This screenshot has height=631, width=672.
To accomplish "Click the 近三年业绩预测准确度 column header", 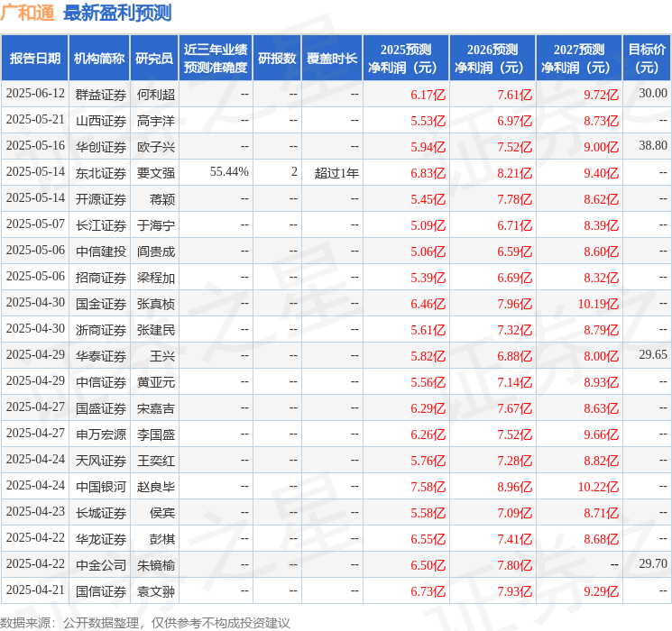I will (x=216, y=59).
